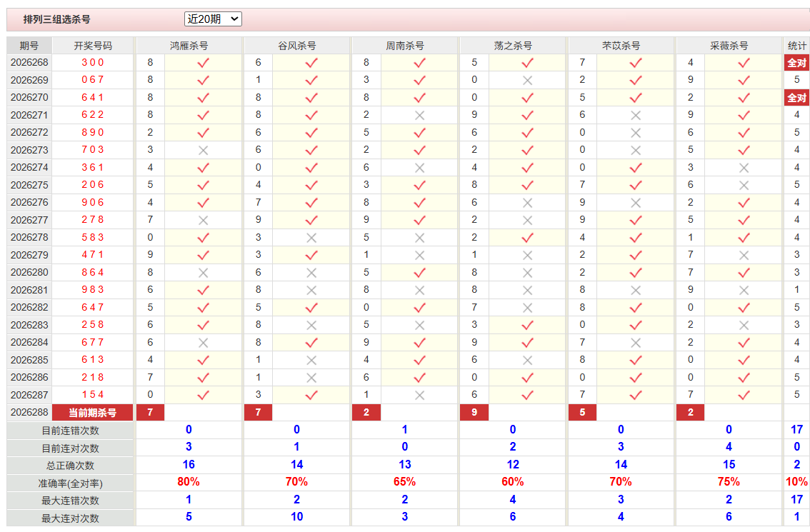
Task: Click the 周南杀号 column header
Action: pos(405,46)
